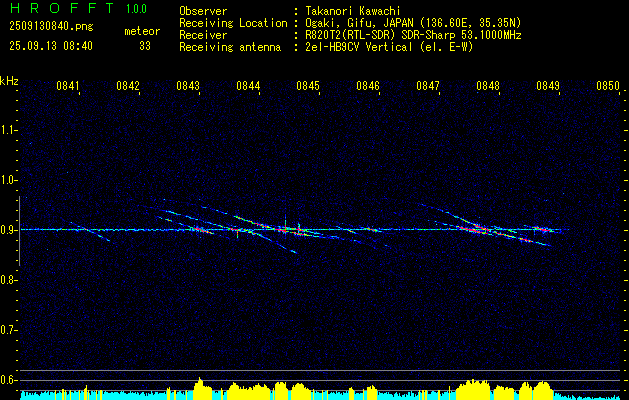Click the version number 1.0.0
Image resolution: width=629 pixels, height=400 pixels.
point(136,8)
